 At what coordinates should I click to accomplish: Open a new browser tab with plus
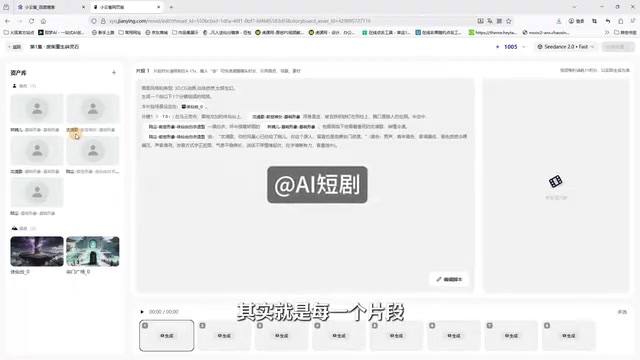171,7
